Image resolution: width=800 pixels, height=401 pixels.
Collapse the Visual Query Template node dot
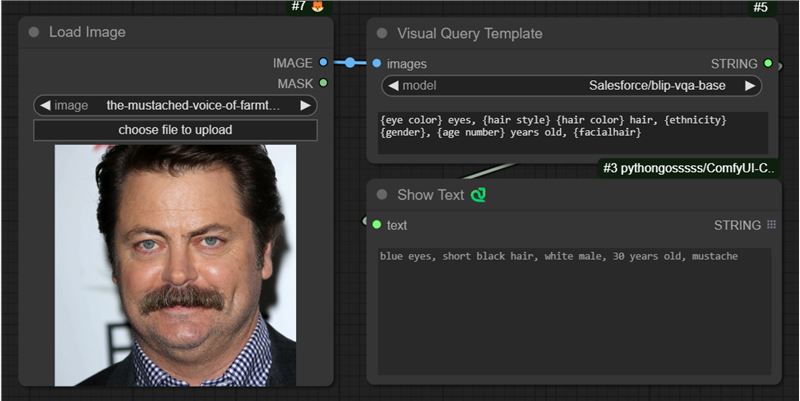[381, 33]
